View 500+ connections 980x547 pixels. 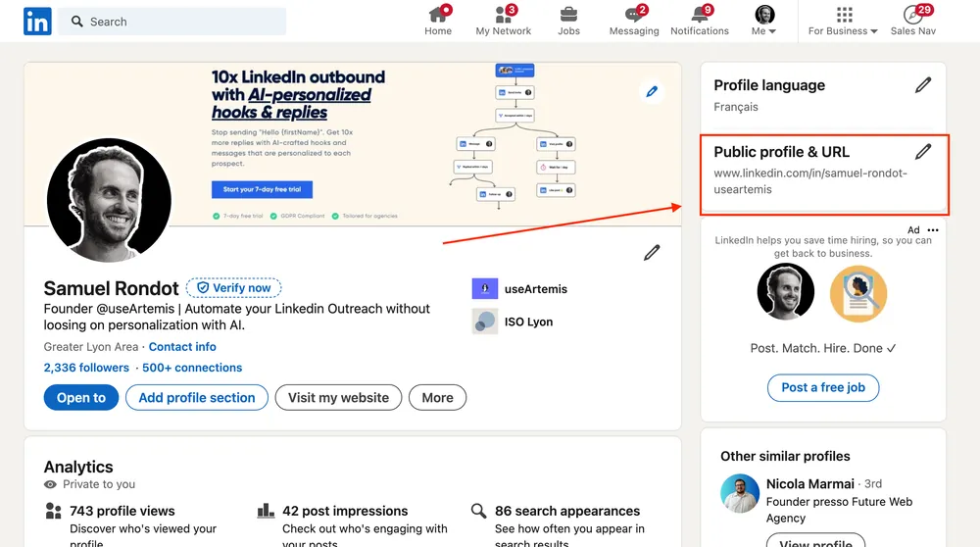[192, 368]
